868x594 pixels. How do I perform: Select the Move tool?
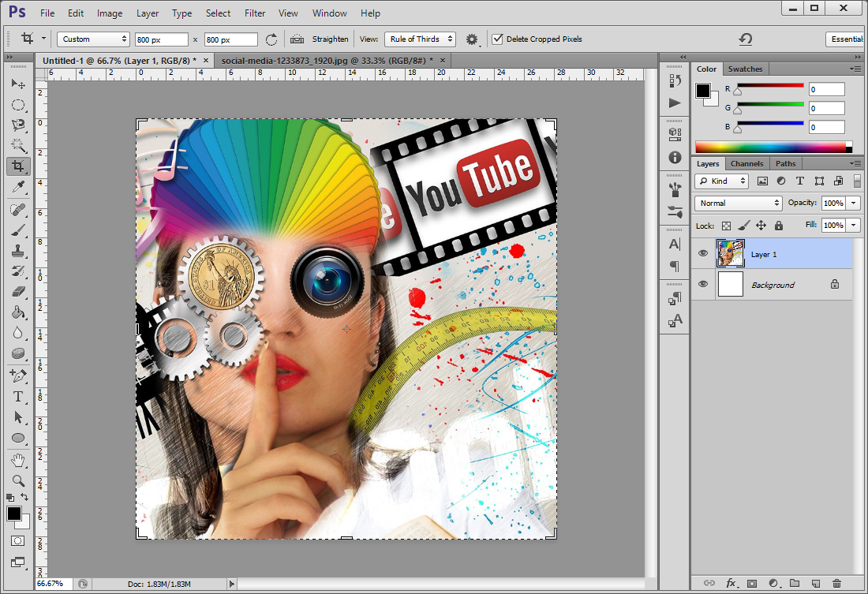click(x=18, y=84)
